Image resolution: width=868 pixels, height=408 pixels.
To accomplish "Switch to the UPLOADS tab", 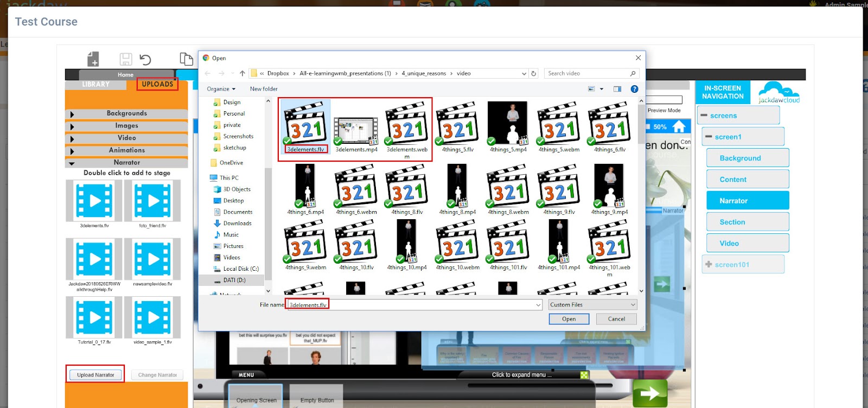I will click(157, 84).
